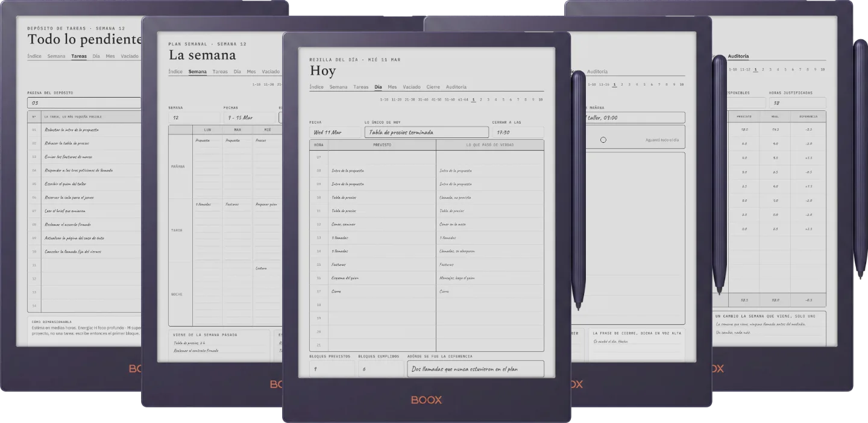868x423 pixels.
Task: Tap 'Esquema del guion' at hour 16
Action: tap(382, 278)
